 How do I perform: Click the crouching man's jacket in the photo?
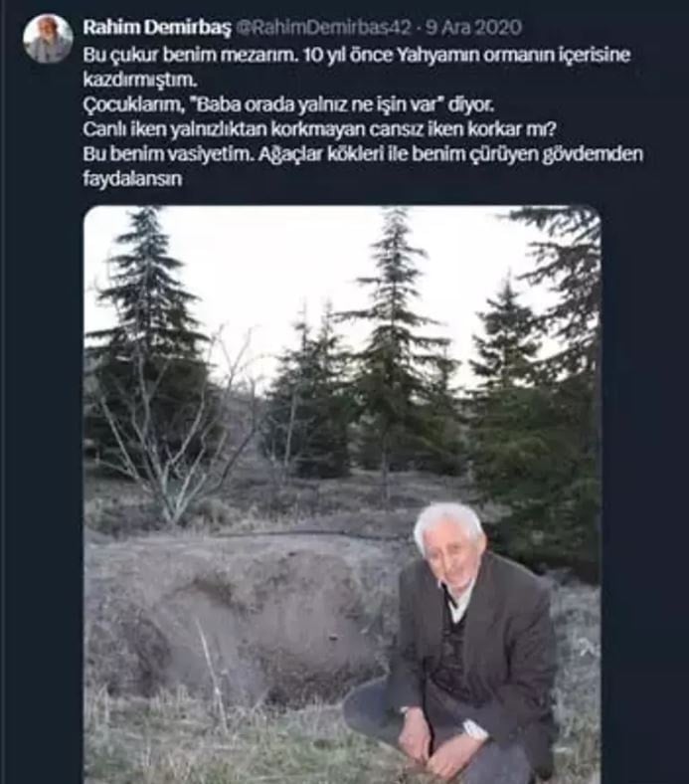472,645
